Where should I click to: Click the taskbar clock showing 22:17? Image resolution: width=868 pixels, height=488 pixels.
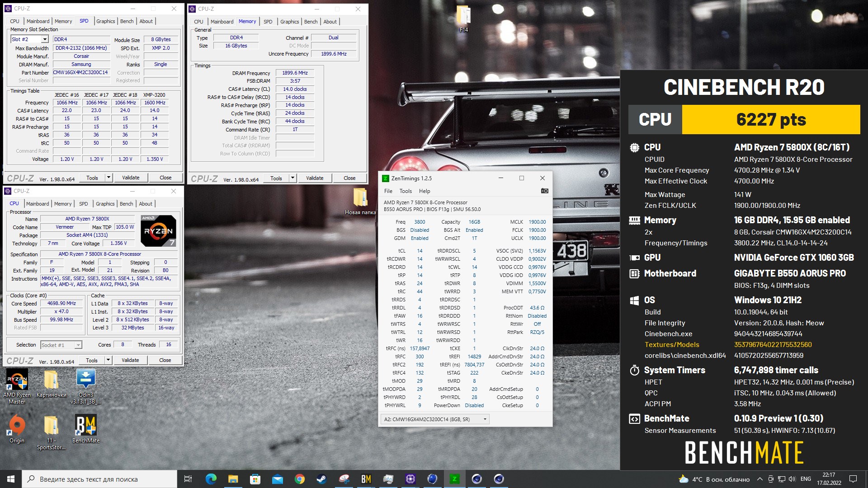click(x=829, y=479)
